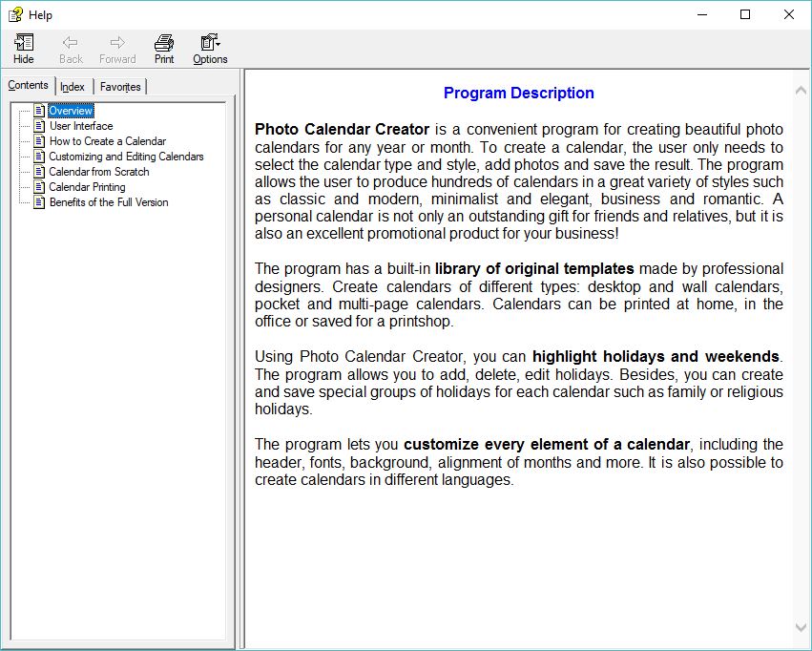Click the Program Description heading
812x651 pixels.
518,94
